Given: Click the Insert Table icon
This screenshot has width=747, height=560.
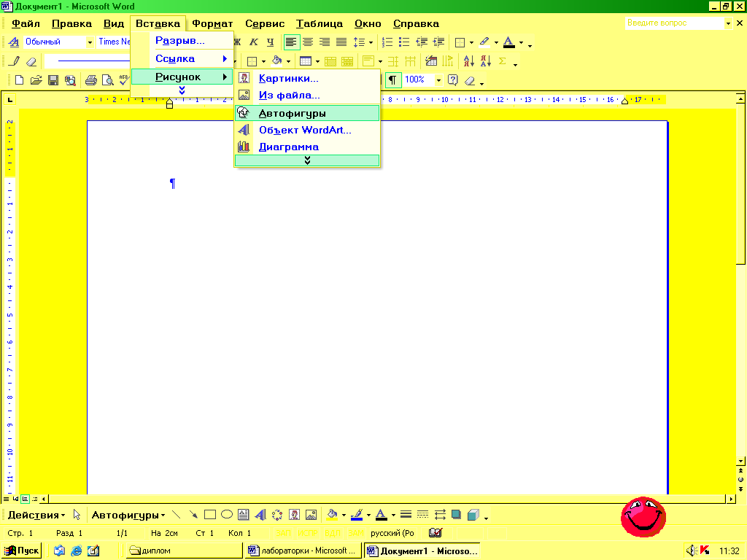Looking at the screenshot, I should click(x=306, y=61).
